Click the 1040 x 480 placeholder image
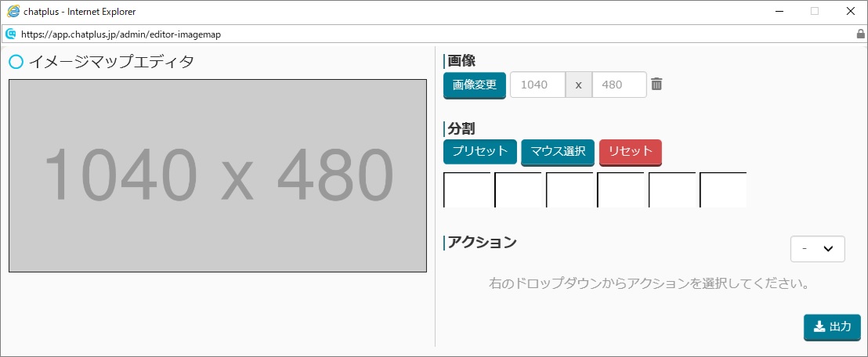 (218, 175)
